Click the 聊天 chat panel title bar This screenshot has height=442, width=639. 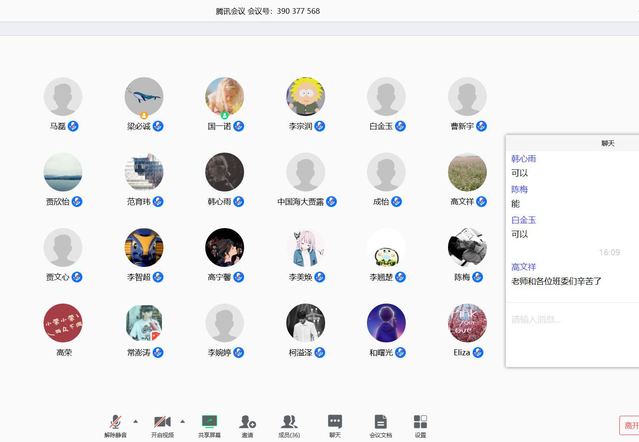click(571, 143)
